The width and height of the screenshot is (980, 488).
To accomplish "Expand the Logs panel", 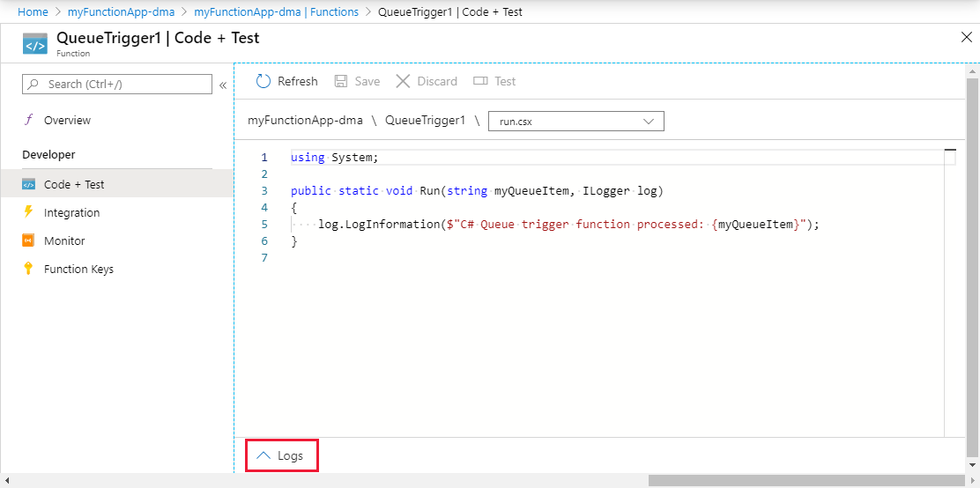I will 283,455.
